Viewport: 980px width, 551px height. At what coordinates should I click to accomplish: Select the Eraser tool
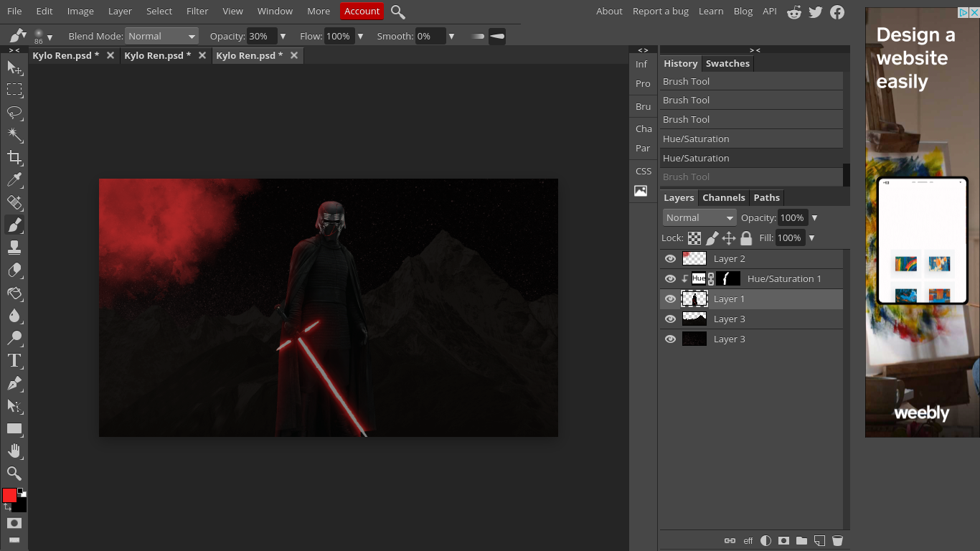coord(14,270)
